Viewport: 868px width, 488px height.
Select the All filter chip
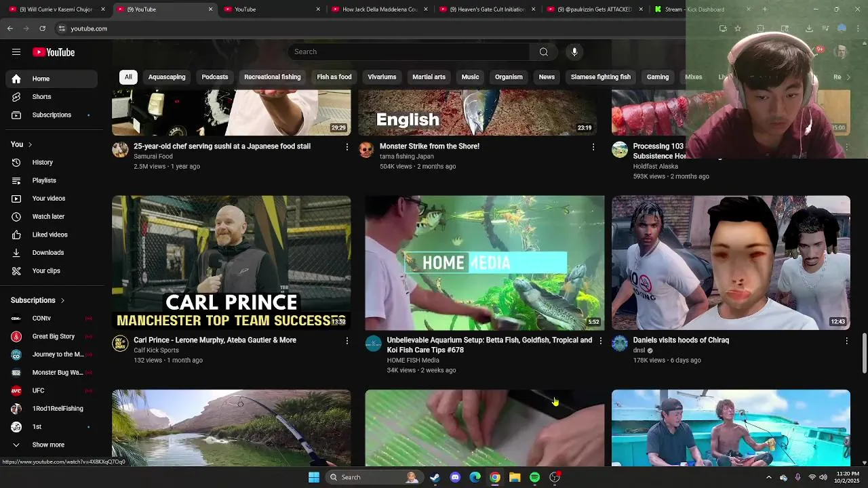(128, 77)
